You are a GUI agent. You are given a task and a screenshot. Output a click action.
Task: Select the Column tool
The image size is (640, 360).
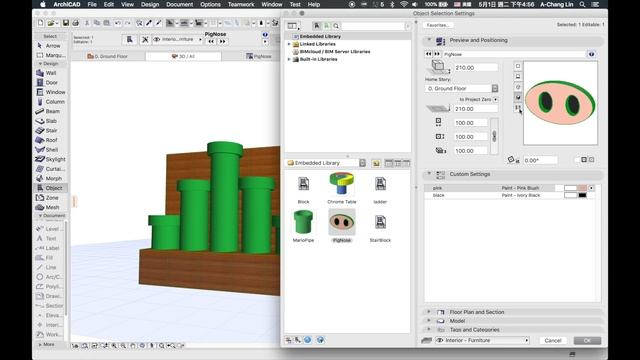coord(50,102)
